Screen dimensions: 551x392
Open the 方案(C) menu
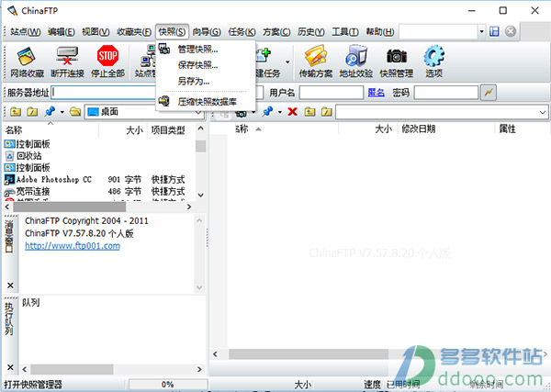pyautogui.click(x=276, y=31)
